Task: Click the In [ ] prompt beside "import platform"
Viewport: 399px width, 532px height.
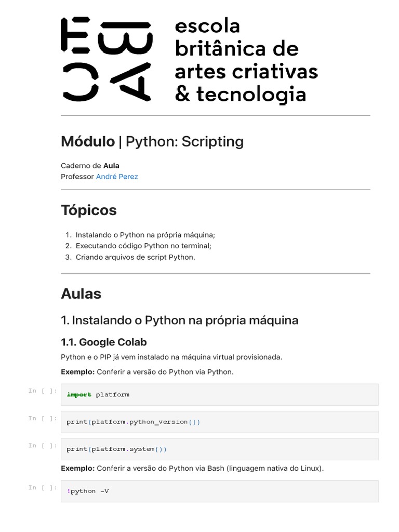Action: click(x=43, y=391)
